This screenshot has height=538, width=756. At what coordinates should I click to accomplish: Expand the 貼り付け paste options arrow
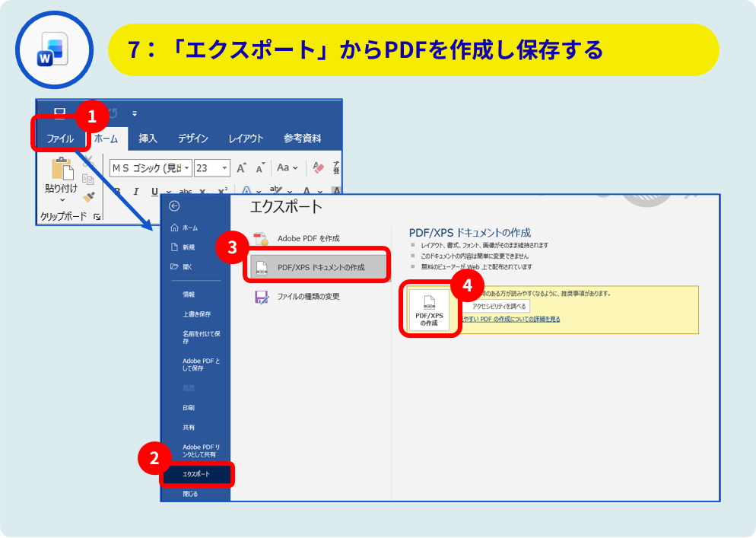pyautogui.click(x=62, y=200)
